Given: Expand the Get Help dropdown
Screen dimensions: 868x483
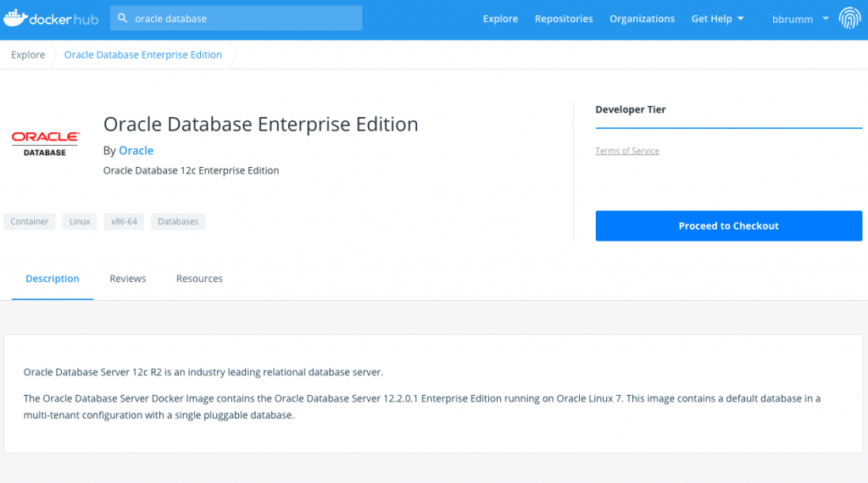Looking at the screenshot, I should [717, 19].
